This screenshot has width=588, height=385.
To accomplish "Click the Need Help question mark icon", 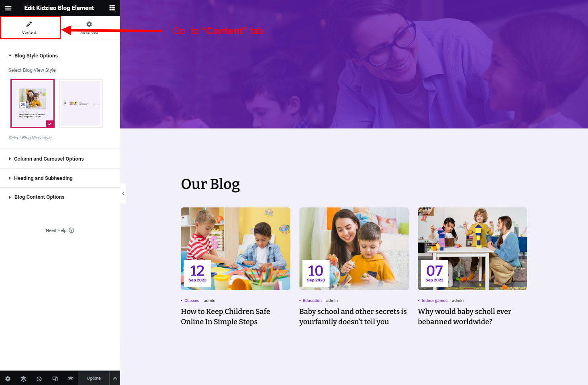I will (x=71, y=230).
